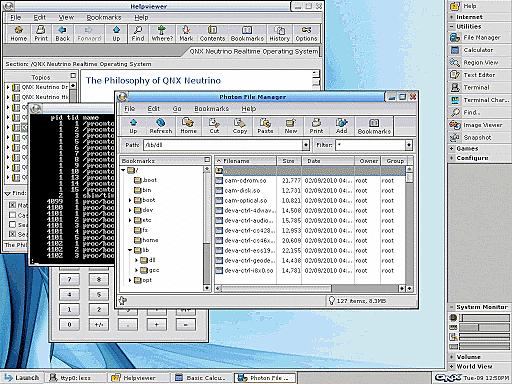The image size is (512, 384).
Task: Expand the boot folder in tree
Action: 130,200
